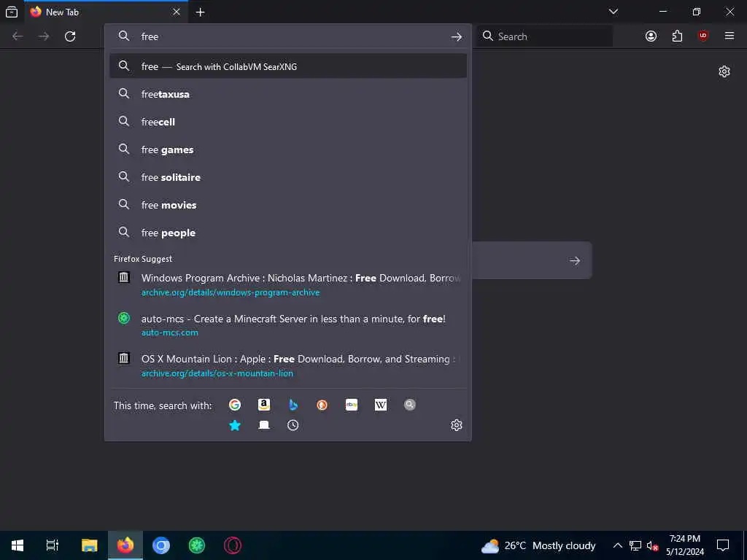The image size is (747, 560).
Task: Expand the list all tabs dropdown
Action: (614, 12)
